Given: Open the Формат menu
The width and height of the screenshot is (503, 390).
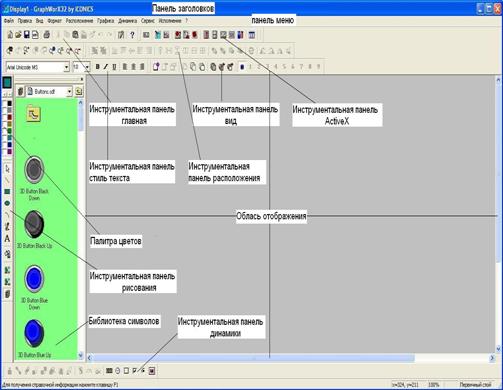Looking at the screenshot, I should (x=54, y=21).
